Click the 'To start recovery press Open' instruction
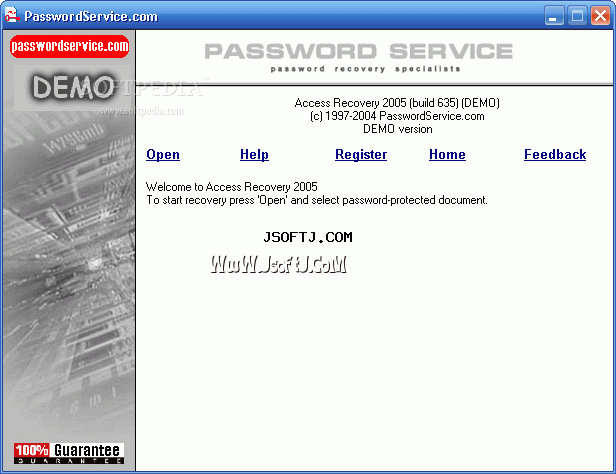 317,200
